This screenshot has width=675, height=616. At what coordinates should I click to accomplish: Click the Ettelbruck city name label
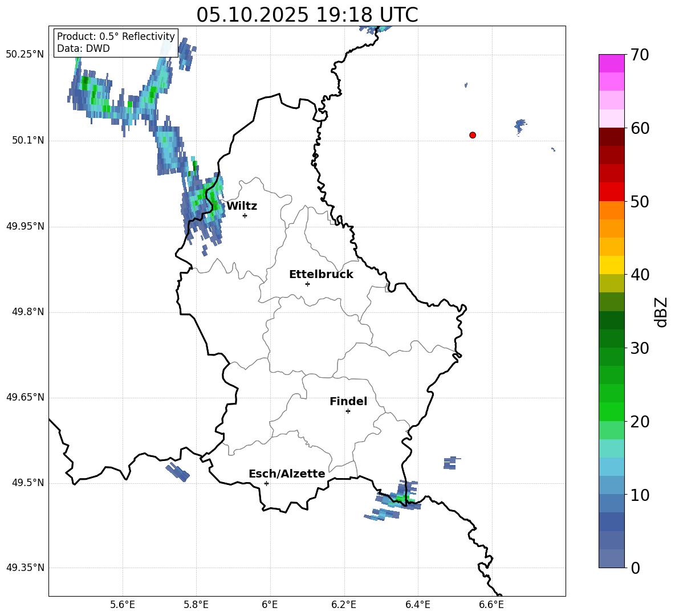coord(321,275)
